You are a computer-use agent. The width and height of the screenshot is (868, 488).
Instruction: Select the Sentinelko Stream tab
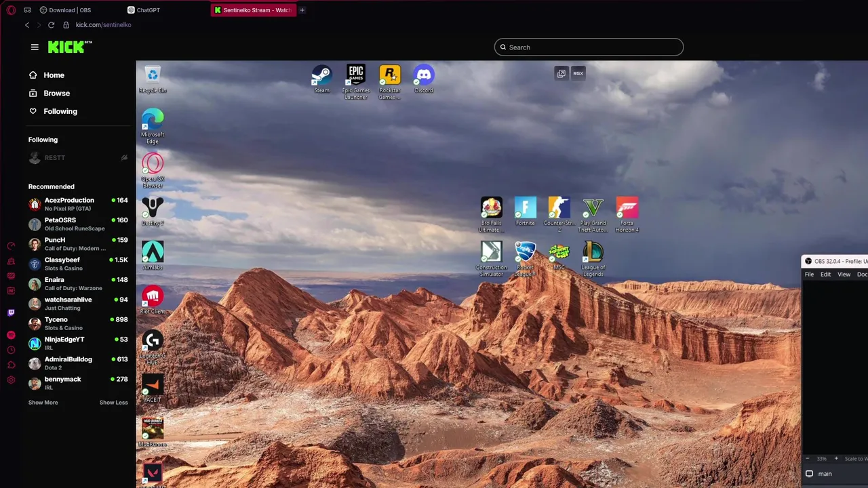click(253, 10)
